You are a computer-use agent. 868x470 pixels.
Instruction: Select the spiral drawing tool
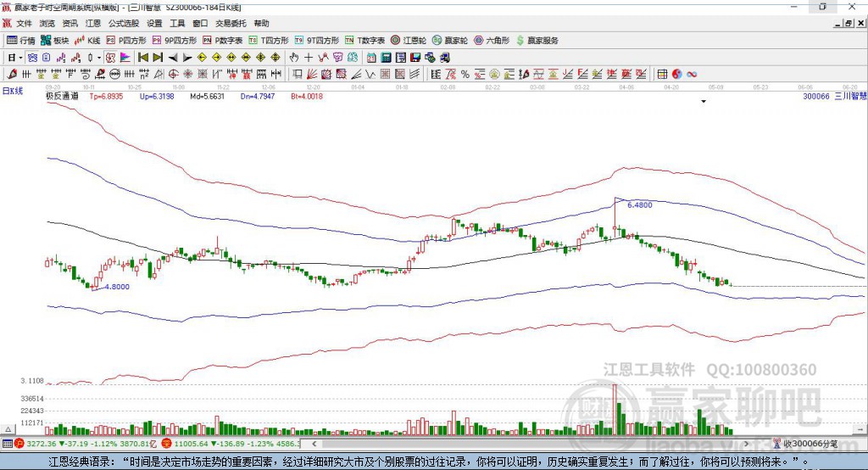(x=86, y=75)
